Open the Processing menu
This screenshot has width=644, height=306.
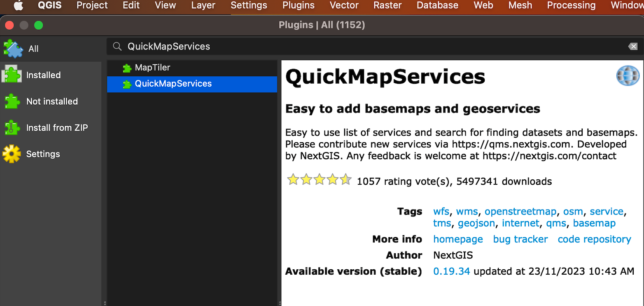[571, 5]
